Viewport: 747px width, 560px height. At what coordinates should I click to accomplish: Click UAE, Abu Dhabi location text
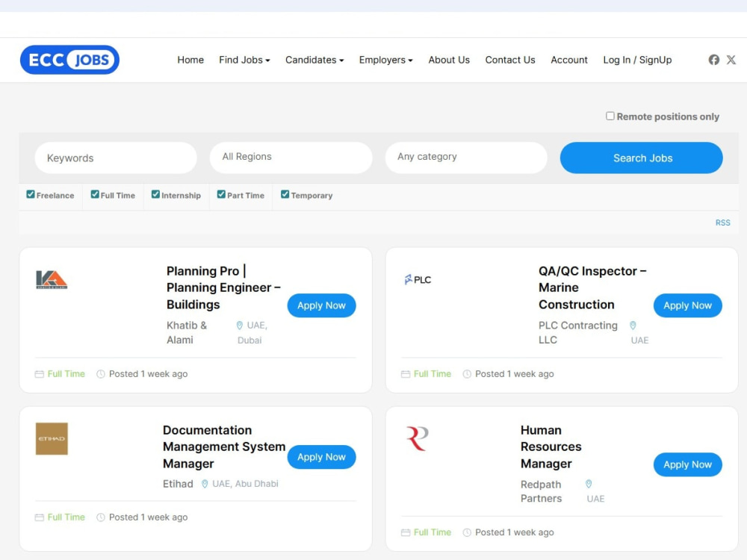[x=245, y=484]
